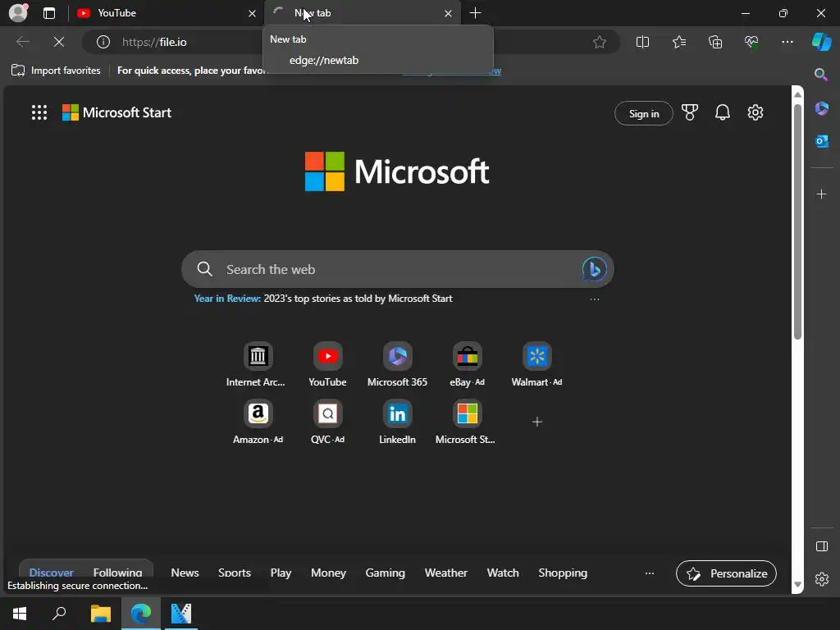Screen dimensions: 840x630
Task: Open Outlook in the sidebar
Action: 821,141
